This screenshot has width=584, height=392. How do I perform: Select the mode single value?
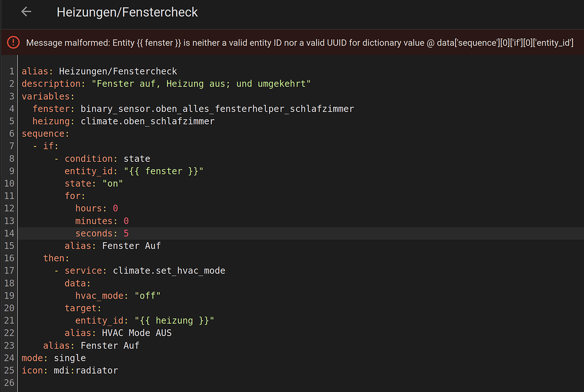(70, 358)
